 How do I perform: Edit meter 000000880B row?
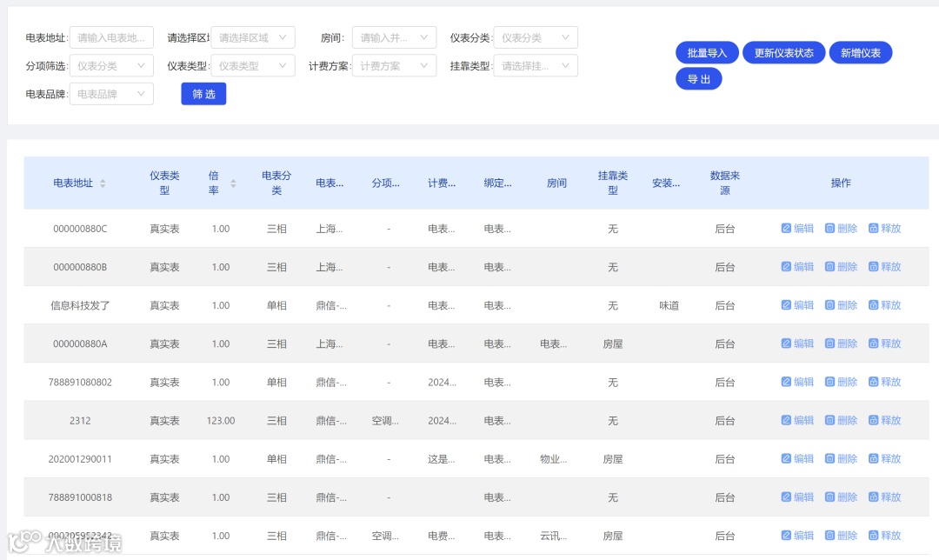797,267
